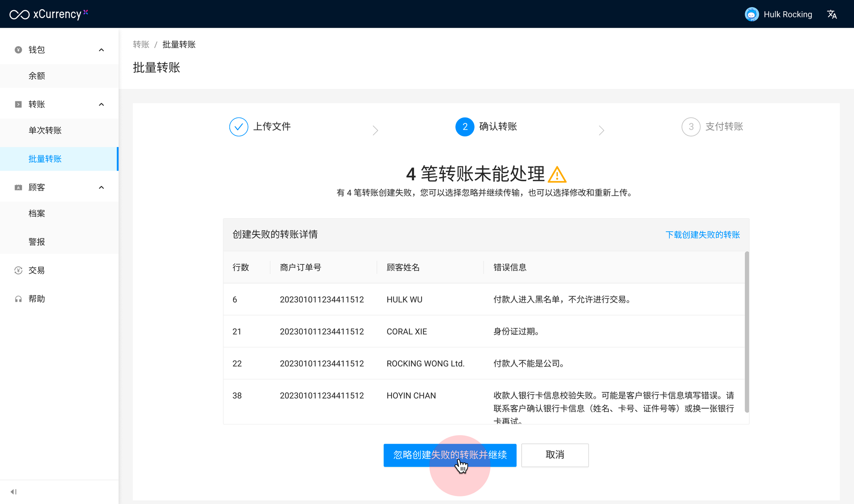Collapse the 钱包 menu chevron

coord(101,50)
